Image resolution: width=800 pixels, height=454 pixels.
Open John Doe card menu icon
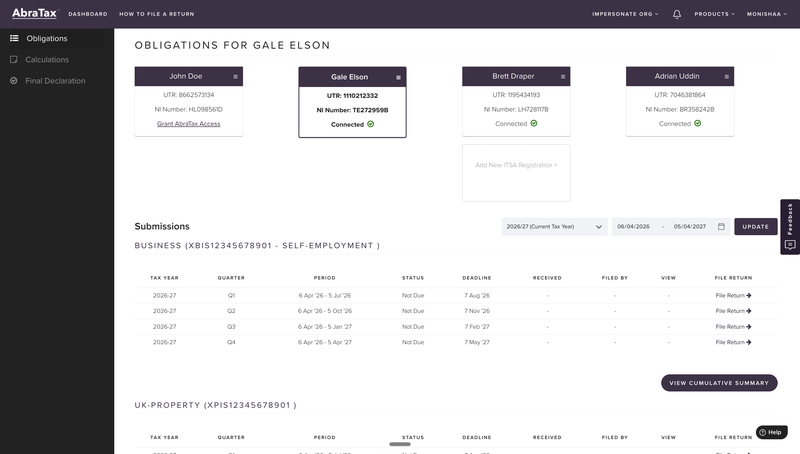[x=235, y=77]
